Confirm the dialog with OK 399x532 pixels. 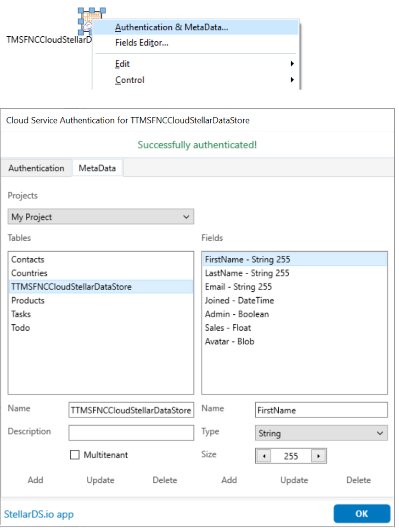click(362, 514)
